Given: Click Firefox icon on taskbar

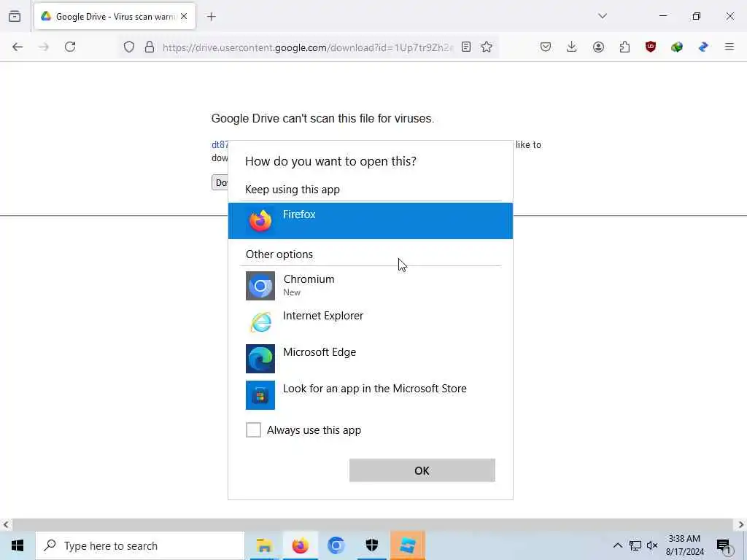Looking at the screenshot, I should click(300, 545).
